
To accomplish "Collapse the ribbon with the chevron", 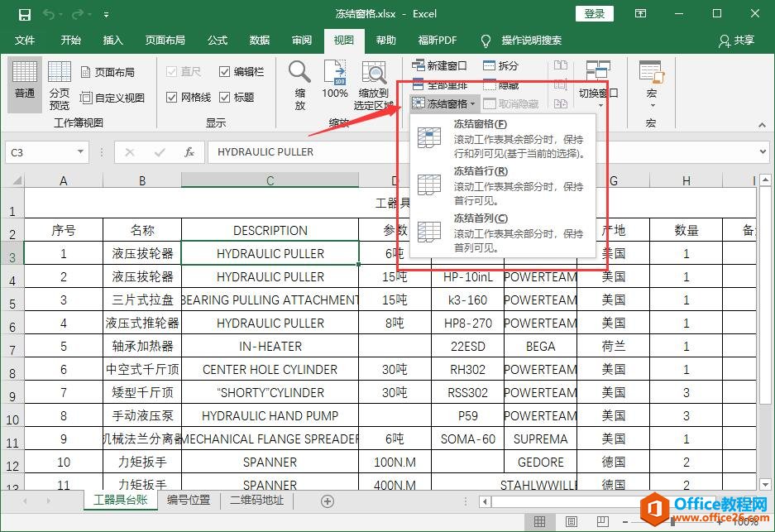I will (x=762, y=125).
